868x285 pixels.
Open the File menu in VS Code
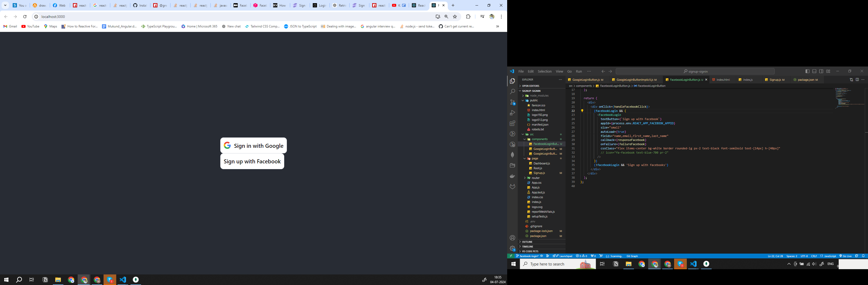click(521, 71)
